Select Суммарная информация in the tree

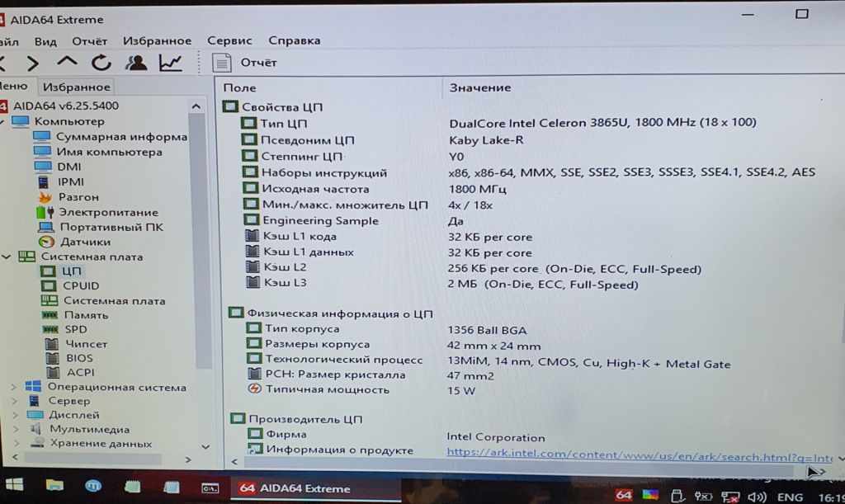coord(121,137)
